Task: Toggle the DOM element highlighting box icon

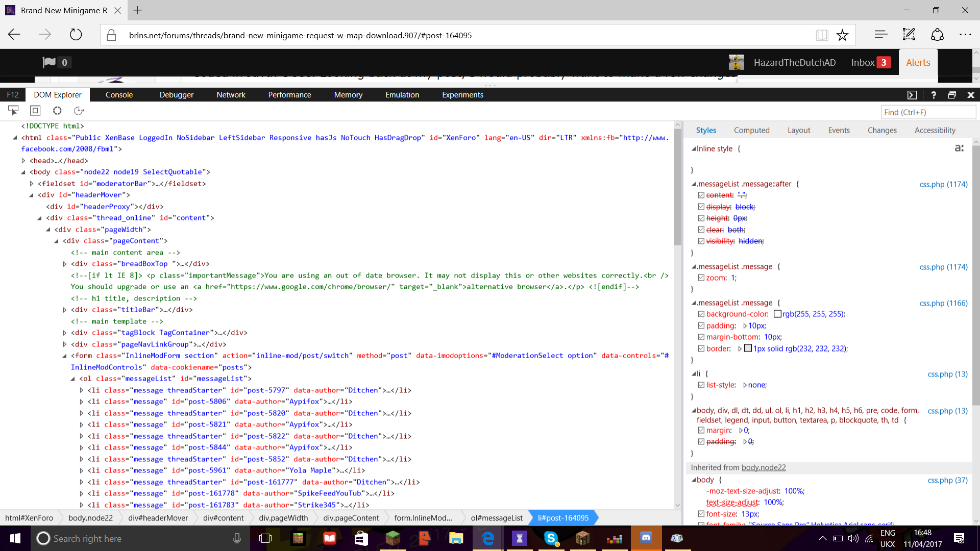Action: 35,110
